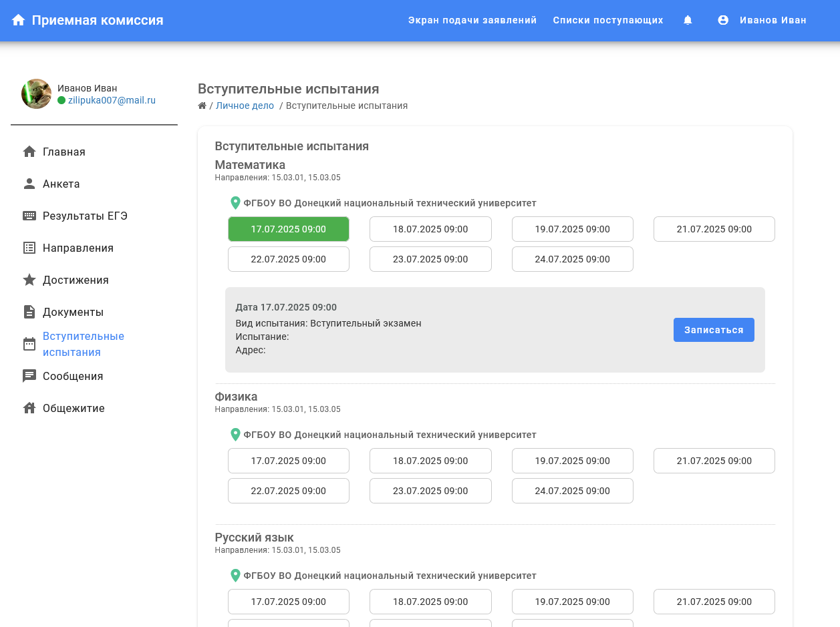Click the location pin under Физика
This screenshot has width=840, height=627.
tap(235, 435)
